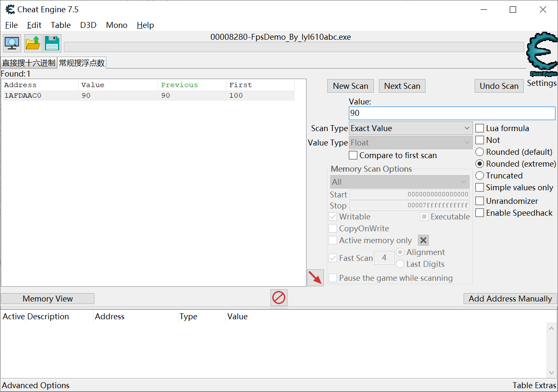Open Table Extras
Screen dimensions: 558x392
[x=534, y=385]
